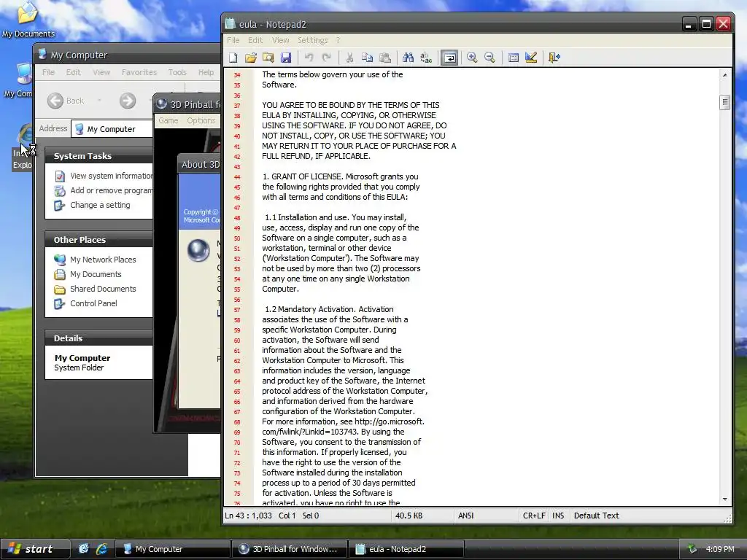
Task: Open Customize Schemes ruler-pencil icon
Action: (x=531, y=58)
